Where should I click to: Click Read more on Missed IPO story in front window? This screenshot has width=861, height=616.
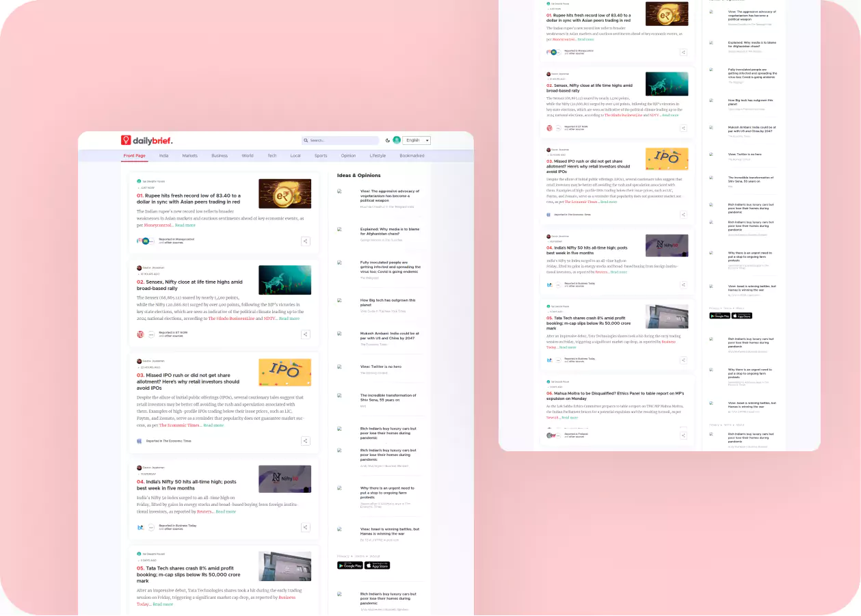coord(213,425)
